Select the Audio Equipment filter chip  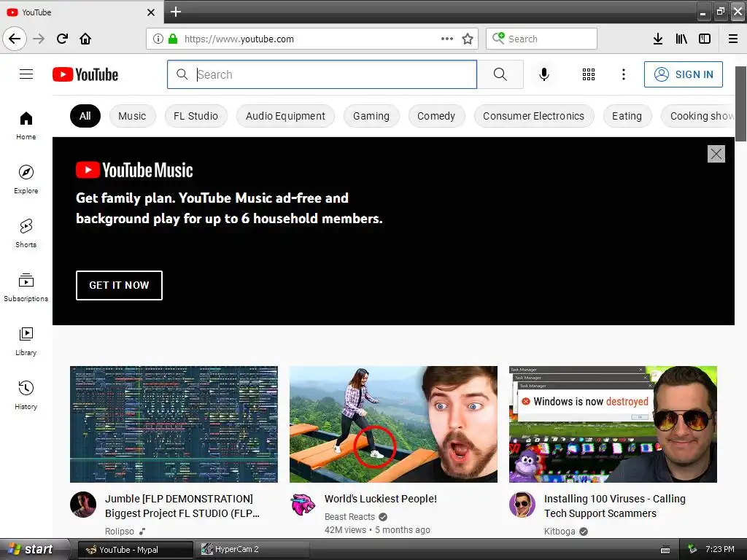(x=285, y=116)
